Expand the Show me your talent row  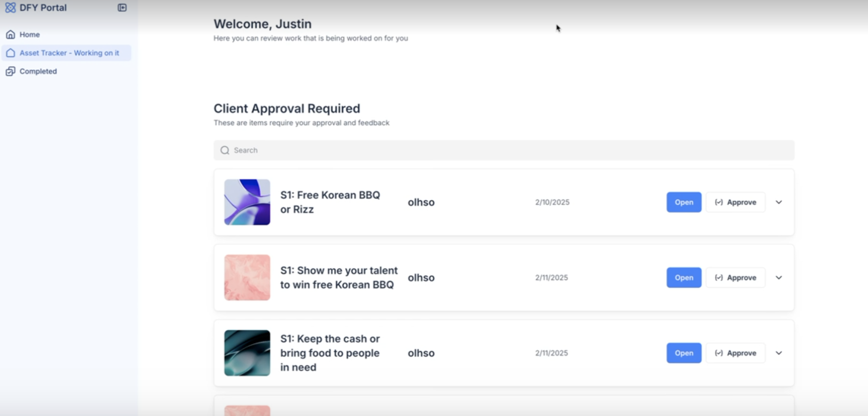click(779, 277)
